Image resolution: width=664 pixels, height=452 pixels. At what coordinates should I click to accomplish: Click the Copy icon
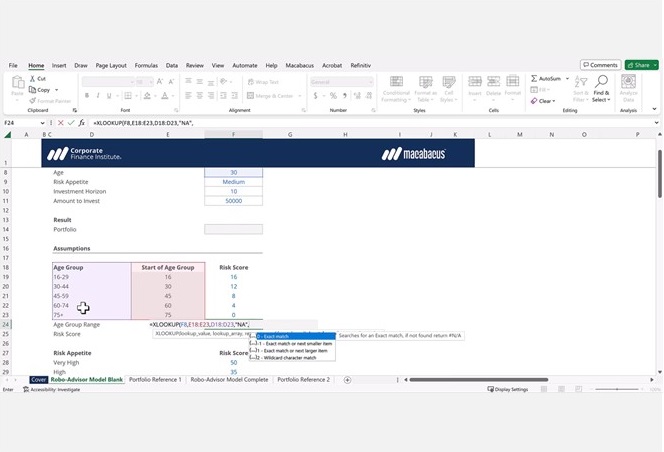pos(33,89)
